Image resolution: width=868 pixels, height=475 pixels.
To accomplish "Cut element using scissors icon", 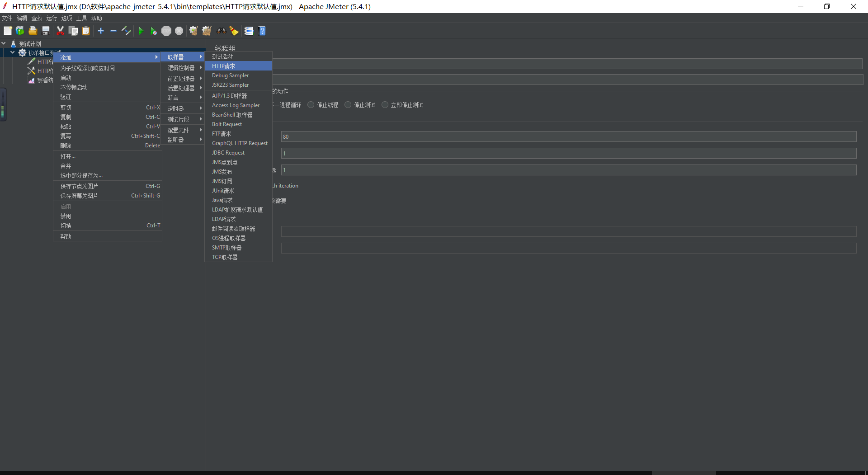I will [x=60, y=31].
